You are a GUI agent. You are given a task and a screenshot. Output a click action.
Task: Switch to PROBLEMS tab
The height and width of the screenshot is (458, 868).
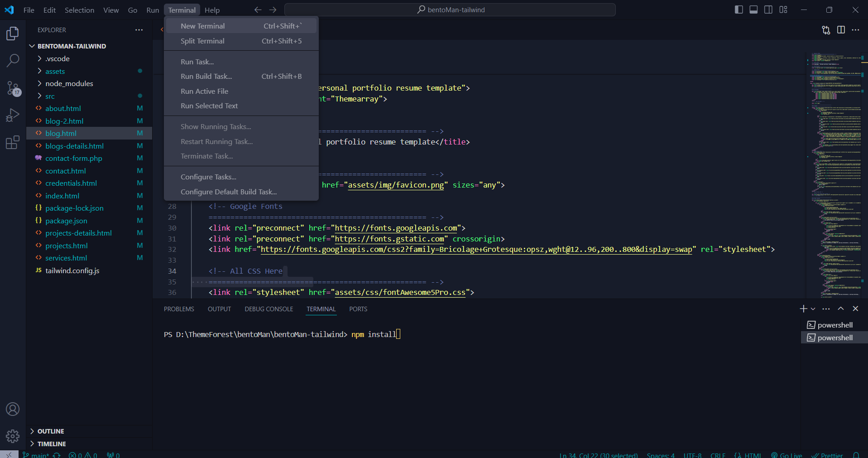(x=179, y=309)
